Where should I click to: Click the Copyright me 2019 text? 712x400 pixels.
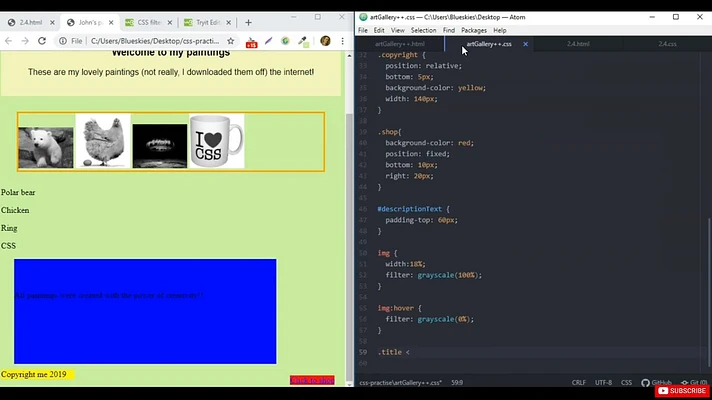pos(34,375)
